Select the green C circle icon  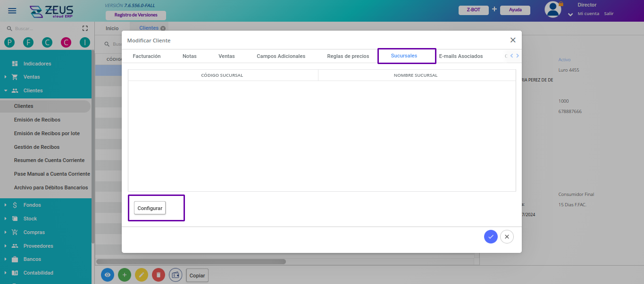pyautogui.click(x=47, y=42)
